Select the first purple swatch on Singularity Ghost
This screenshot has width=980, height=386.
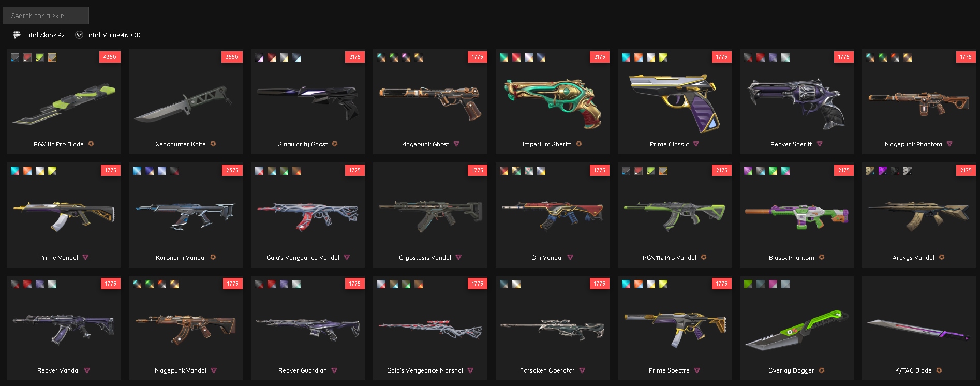pyautogui.click(x=259, y=57)
